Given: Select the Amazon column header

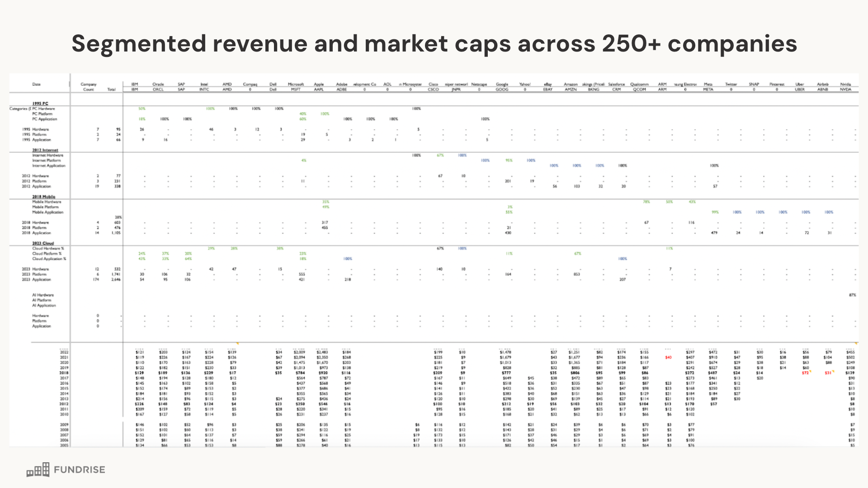Looking at the screenshot, I should (571, 84).
